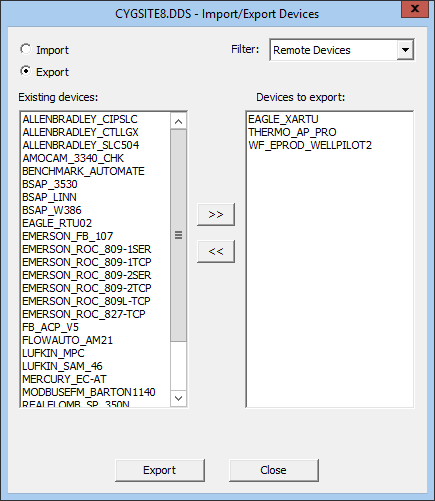Select EAGLE_XARTU in devices to export

click(330, 119)
